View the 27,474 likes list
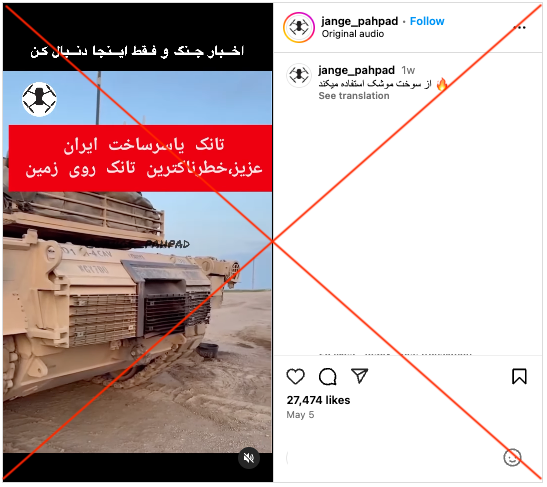Screen dimensions: 547x487 [318, 400]
